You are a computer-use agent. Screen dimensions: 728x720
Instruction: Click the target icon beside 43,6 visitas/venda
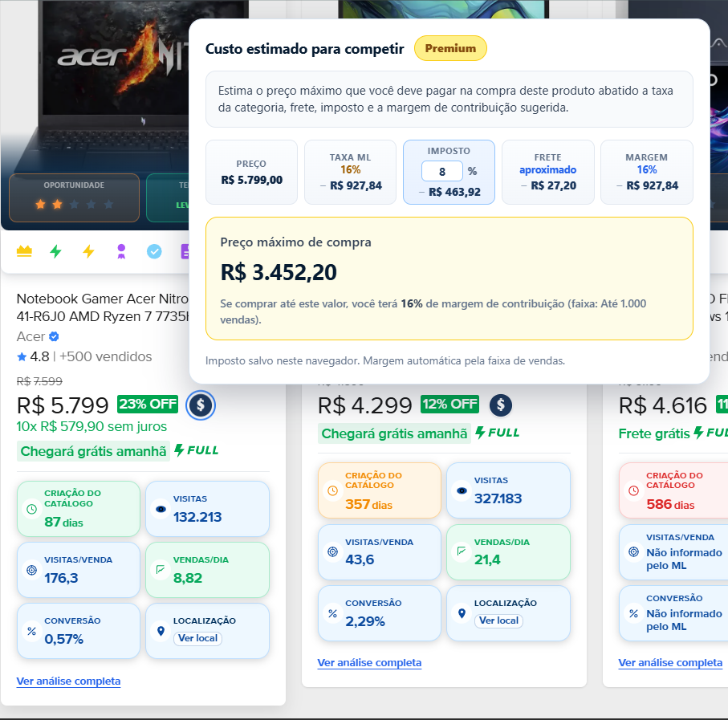332,551
